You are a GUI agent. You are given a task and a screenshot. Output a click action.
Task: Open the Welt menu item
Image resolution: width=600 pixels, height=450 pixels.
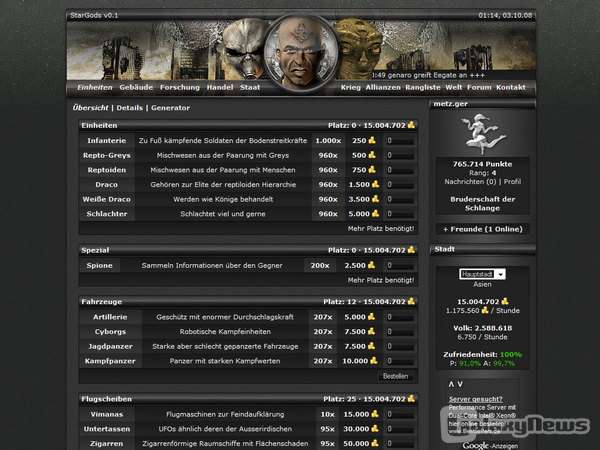[x=454, y=87]
